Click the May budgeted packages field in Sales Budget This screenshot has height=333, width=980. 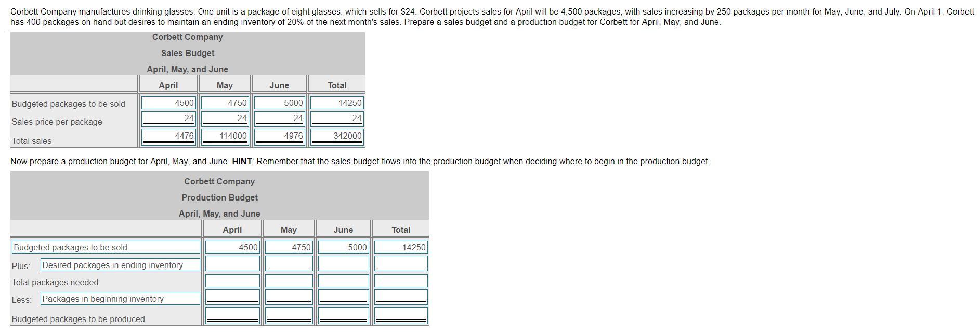[x=225, y=103]
